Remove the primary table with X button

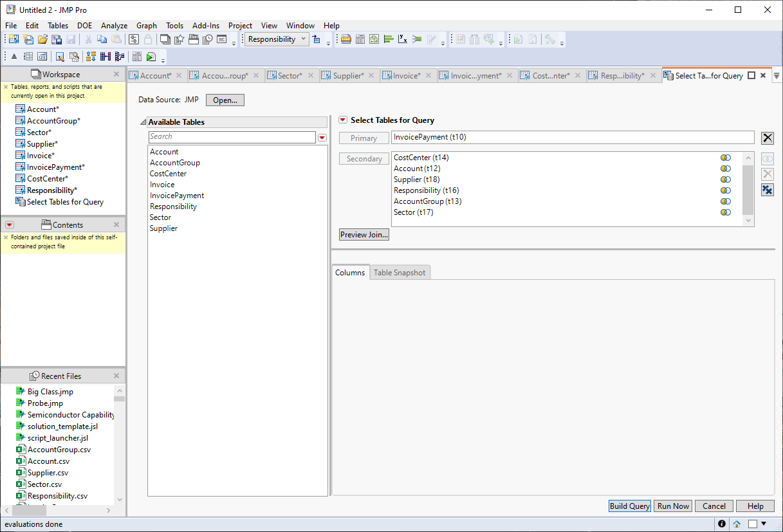767,138
